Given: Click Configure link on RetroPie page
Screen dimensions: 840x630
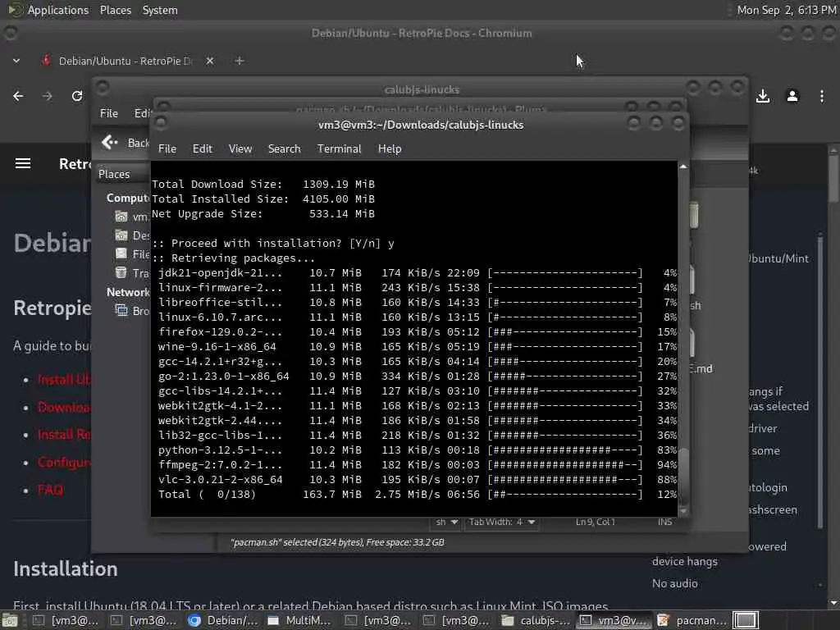Looking at the screenshot, I should (64, 462).
